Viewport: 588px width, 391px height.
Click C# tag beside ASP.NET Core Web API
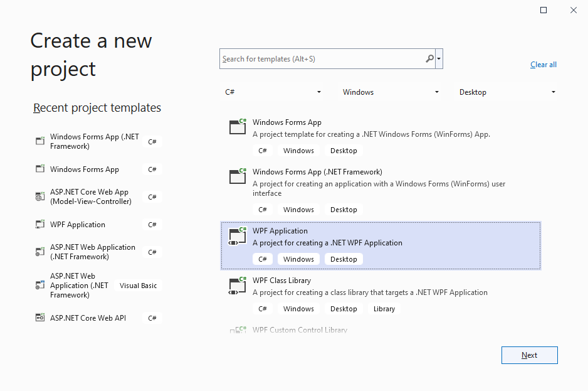pos(152,318)
